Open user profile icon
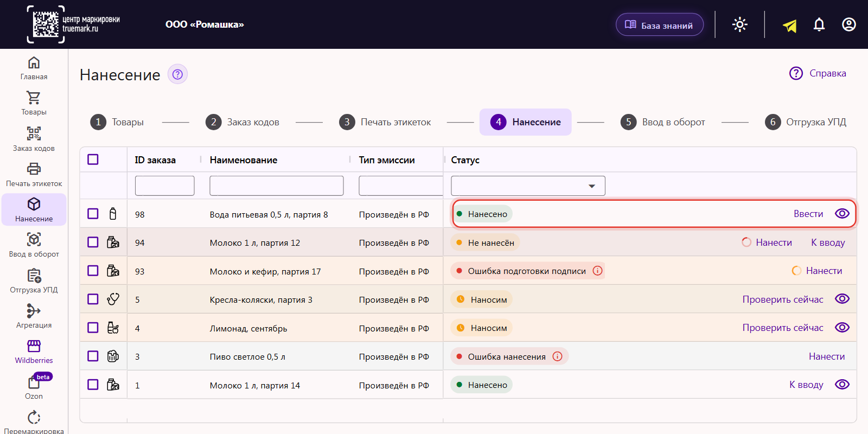 tap(849, 24)
